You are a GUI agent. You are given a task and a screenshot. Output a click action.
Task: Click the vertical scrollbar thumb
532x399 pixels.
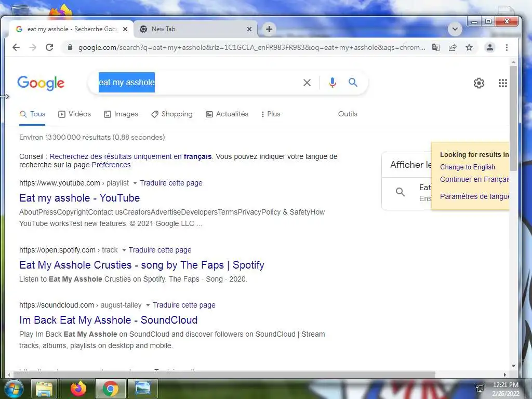click(513, 118)
